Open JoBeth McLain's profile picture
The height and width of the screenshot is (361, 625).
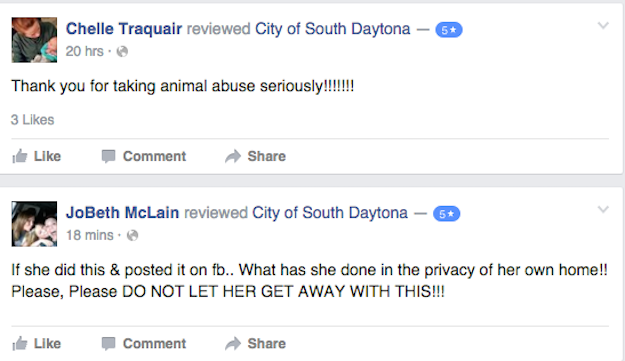click(x=34, y=224)
